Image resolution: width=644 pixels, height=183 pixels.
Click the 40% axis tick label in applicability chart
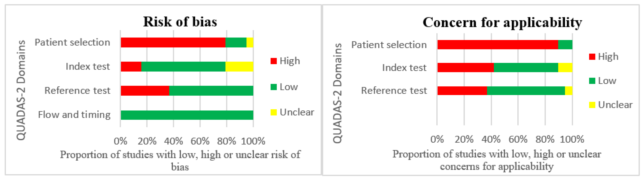(x=491, y=139)
